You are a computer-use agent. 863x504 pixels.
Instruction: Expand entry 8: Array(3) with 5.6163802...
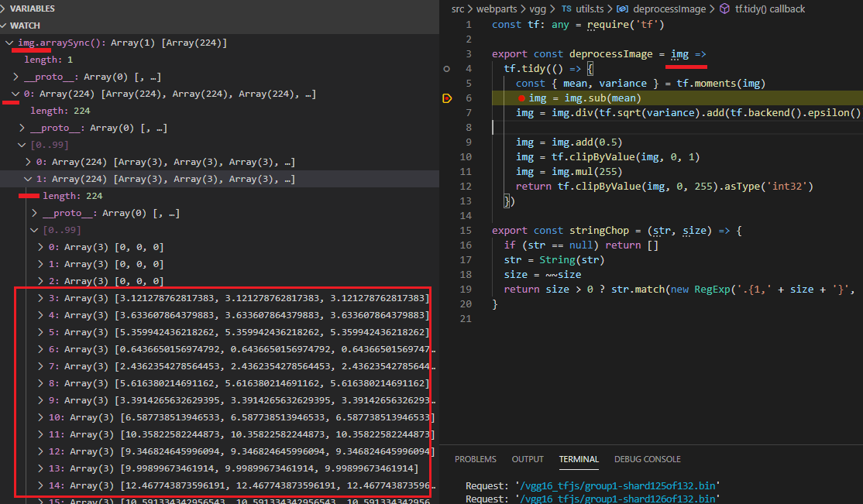(x=41, y=383)
